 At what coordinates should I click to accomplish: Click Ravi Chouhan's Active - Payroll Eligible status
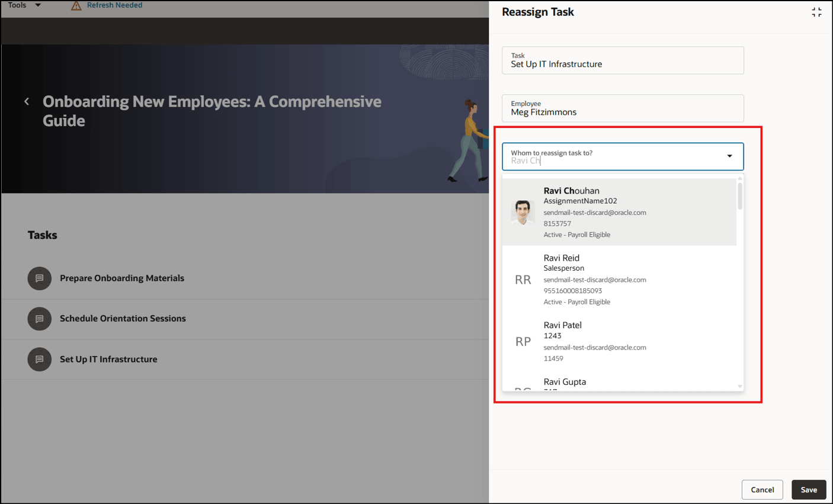[x=576, y=235]
